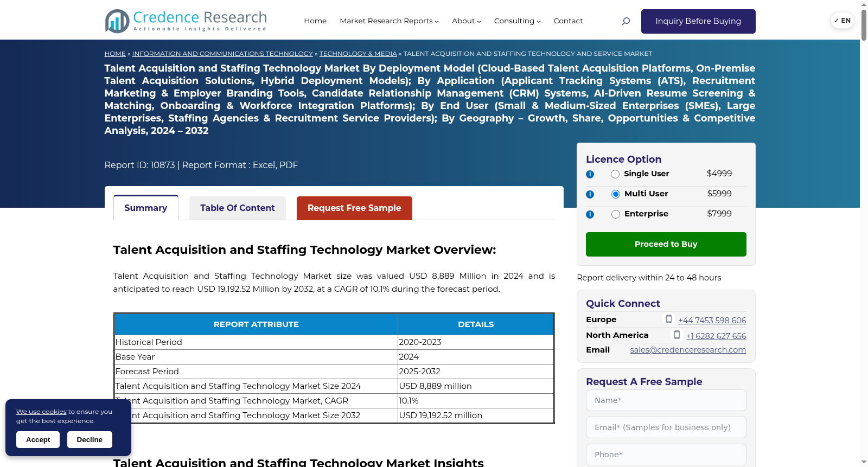Image resolution: width=868 pixels, height=467 pixels.
Task: Call the Europe number +44 7453 598 606
Action: (712, 321)
